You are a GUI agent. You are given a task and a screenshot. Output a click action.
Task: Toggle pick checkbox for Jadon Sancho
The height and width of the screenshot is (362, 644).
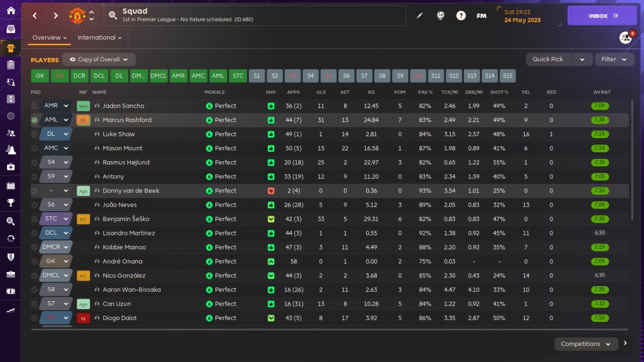34,106
